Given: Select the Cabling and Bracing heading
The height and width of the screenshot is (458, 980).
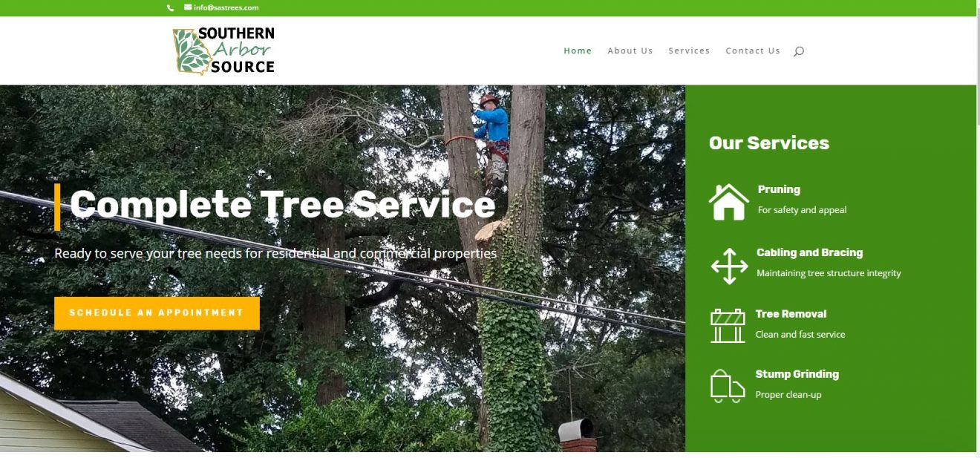Looking at the screenshot, I should click(x=809, y=252).
